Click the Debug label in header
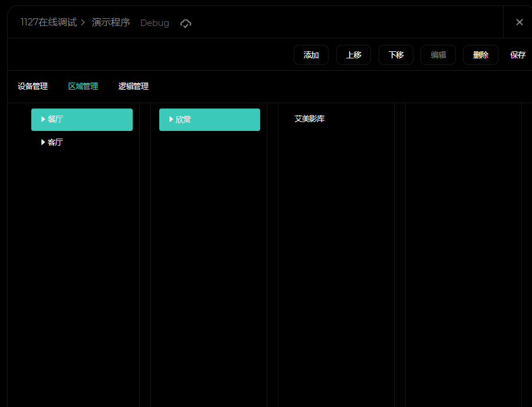Image resolution: width=532 pixels, height=407 pixels. tap(155, 23)
